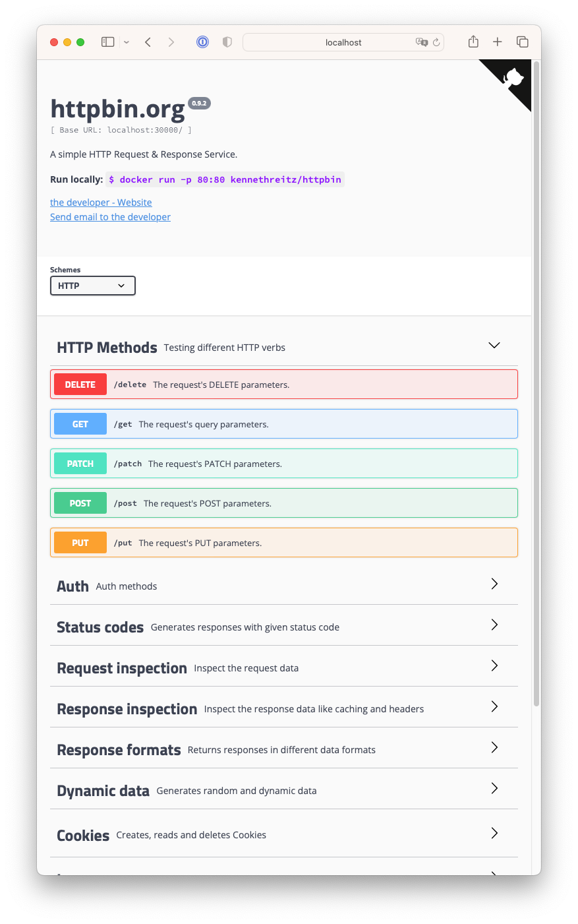Click the Cookies section heading
578x924 pixels.
(83, 836)
